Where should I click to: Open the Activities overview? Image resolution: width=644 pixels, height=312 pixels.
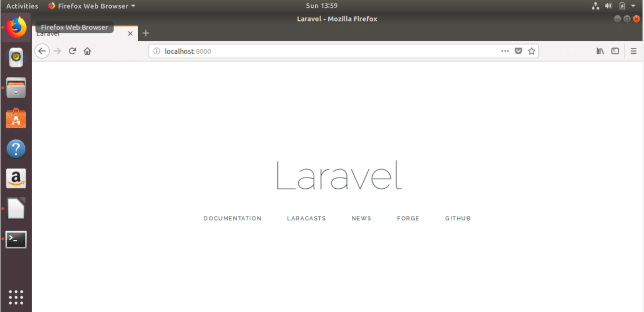tap(22, 6)
